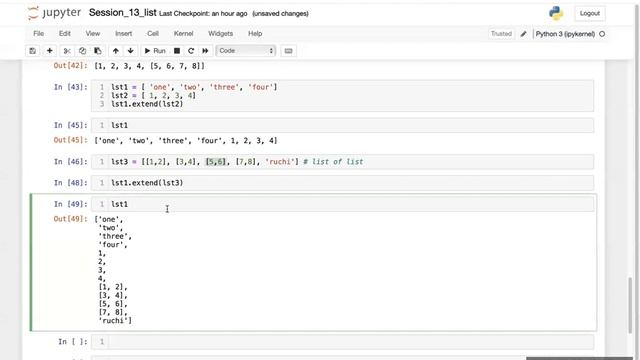The width and height of the screenshot is (640, 360).
Task: Click '# list of list' comment text
Action: [333, 162]
